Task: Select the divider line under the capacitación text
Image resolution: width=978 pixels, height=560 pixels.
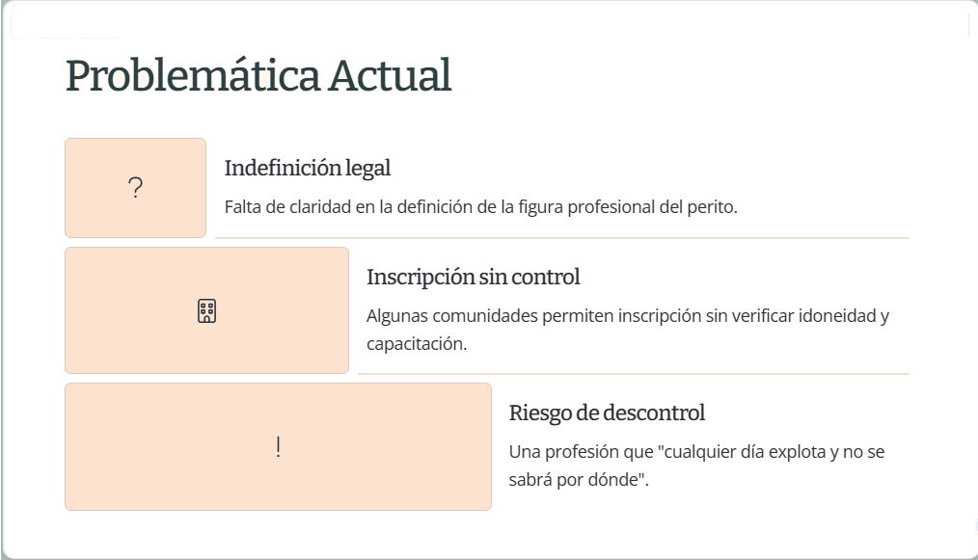Action: pos(633,373)
